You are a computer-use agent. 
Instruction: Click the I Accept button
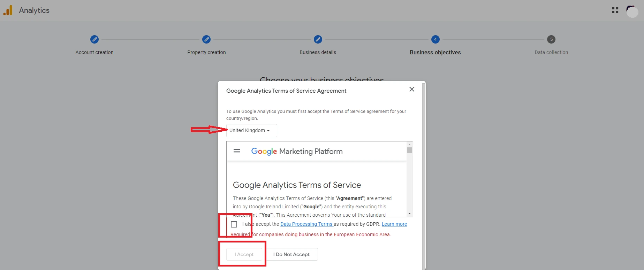pyautogui.click(x=244, y=254)
